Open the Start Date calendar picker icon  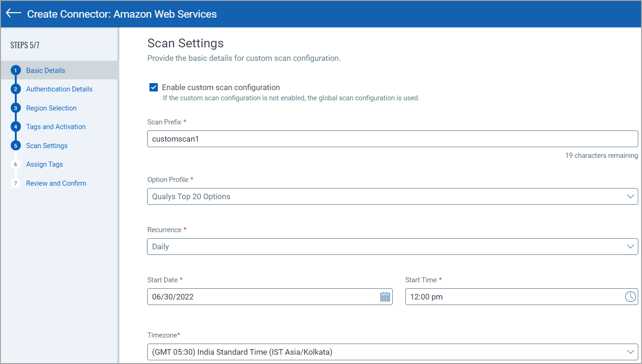pos(385,297)
